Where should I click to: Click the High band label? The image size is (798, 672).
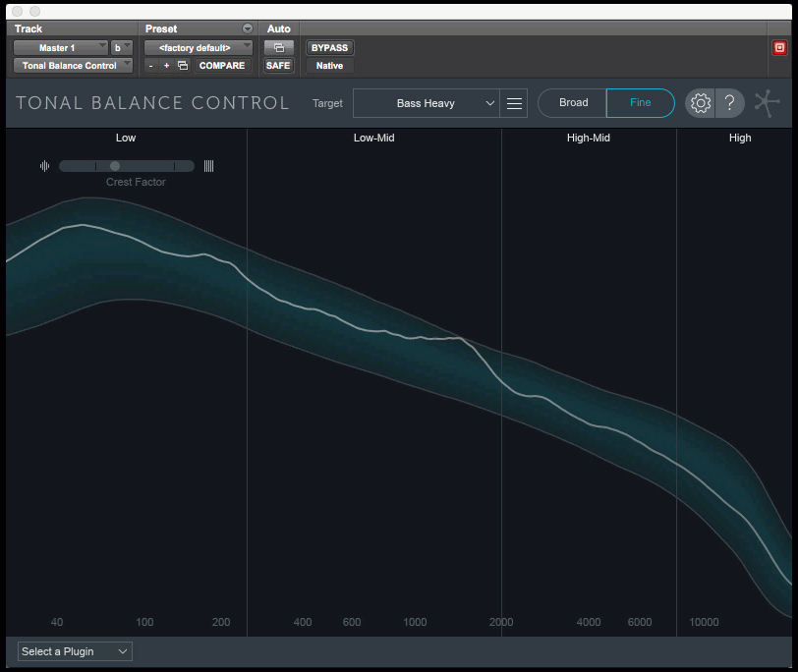[739, 138]
